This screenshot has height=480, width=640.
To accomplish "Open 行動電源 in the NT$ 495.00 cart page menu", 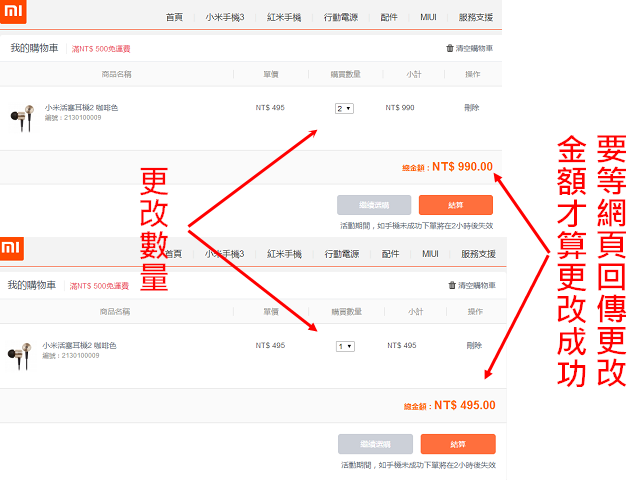I will tap(342, 254).
